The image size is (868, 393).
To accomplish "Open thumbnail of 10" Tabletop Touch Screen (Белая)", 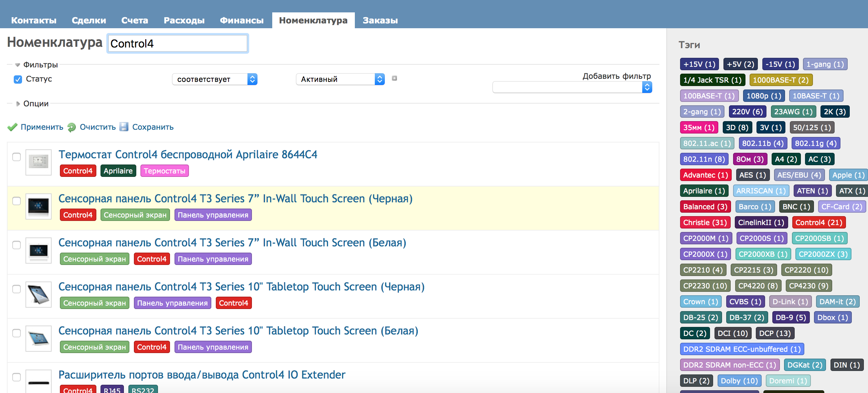I will pos(39,338).
